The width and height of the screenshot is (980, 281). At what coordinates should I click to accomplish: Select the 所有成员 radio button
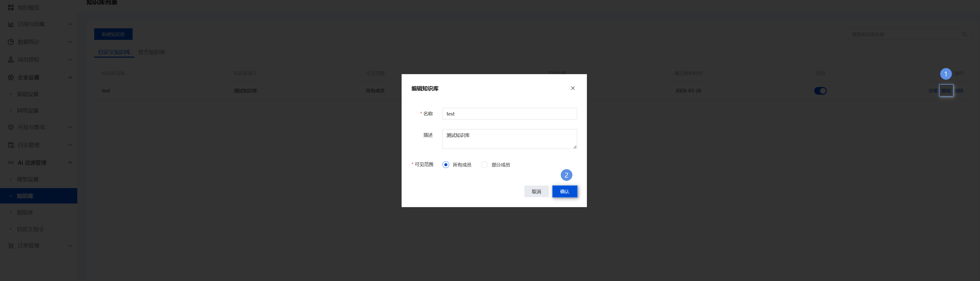[x=446, y=165]
